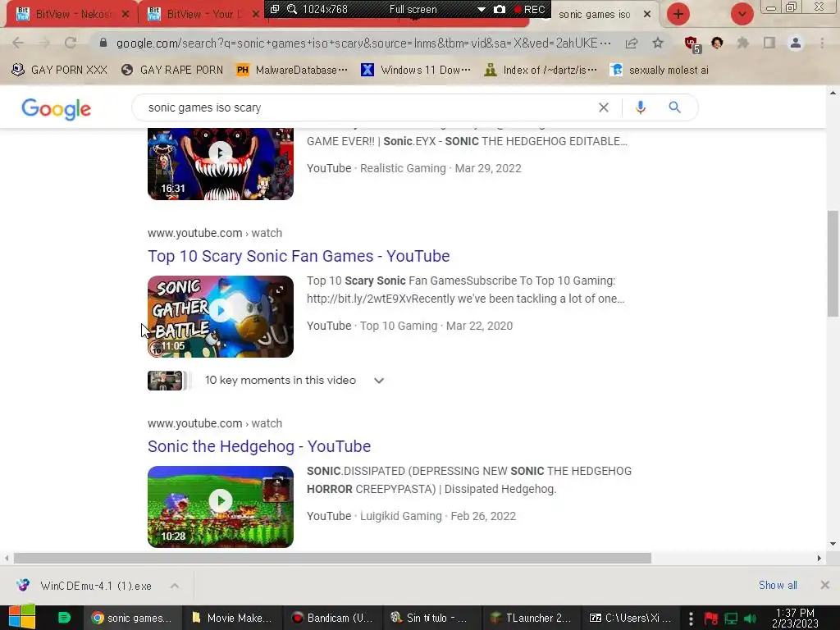Go to Google home via logo
Image resolution: width=840 pixels, height=630 pixels.
(x=57, y=109)
